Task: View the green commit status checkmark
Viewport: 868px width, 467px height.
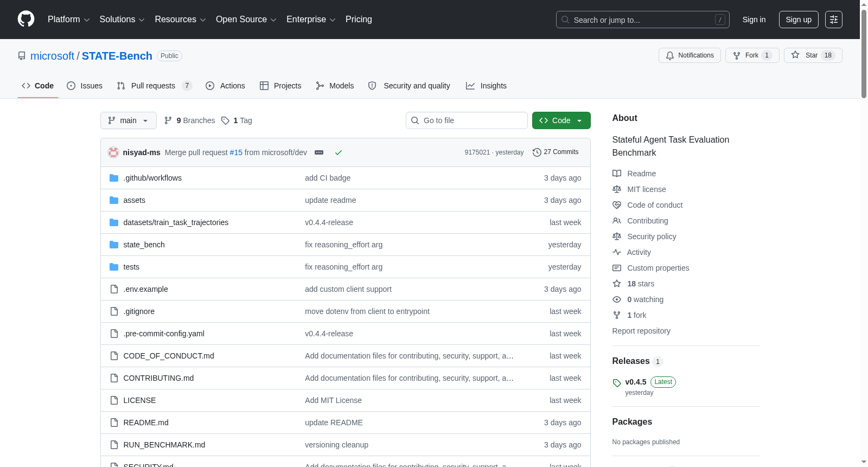Action: tap(339, 152)
